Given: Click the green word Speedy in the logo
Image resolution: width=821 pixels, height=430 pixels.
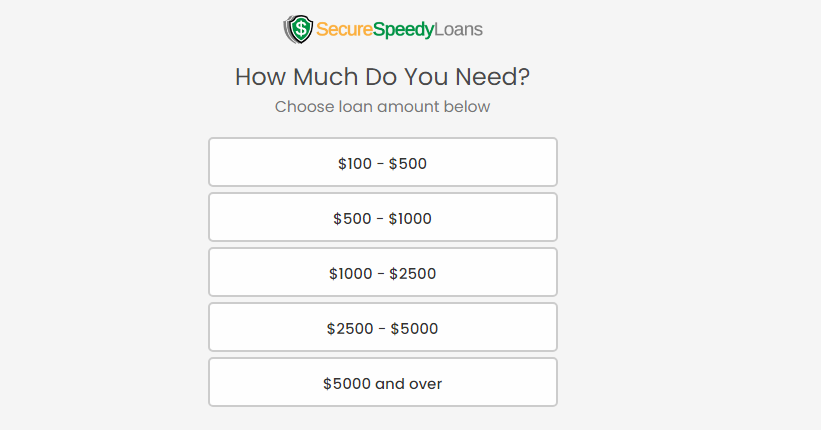Looking at the screenshot, I should tap(403, 30).
